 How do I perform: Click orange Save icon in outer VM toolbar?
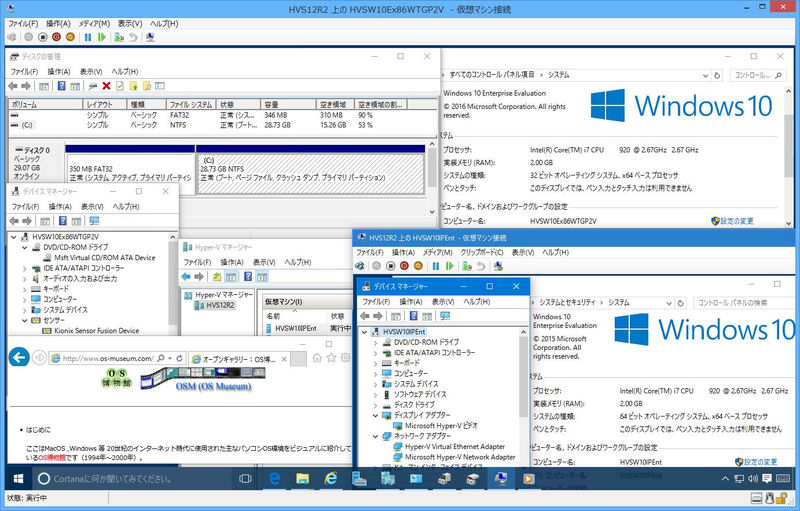click(x=70, y=37)
